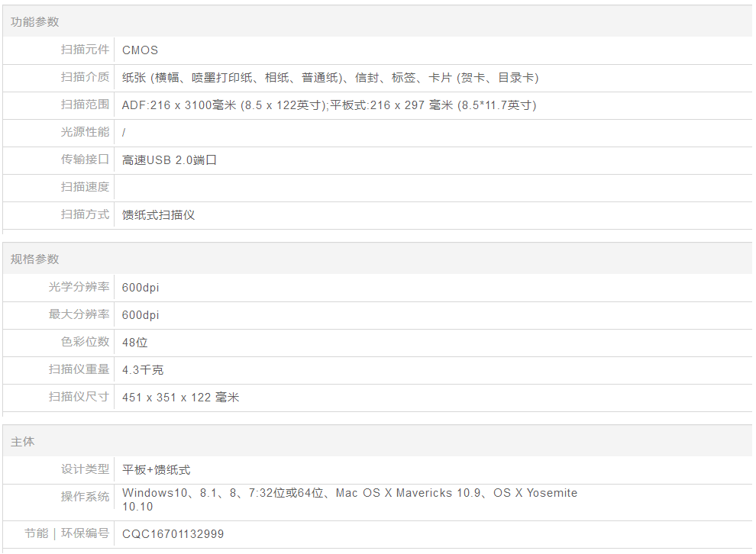The width and height of the screenshot is (756, 554).
Task: Click the 馈纸式扫描仪 scan method value
Action: [x=159, y=215]
